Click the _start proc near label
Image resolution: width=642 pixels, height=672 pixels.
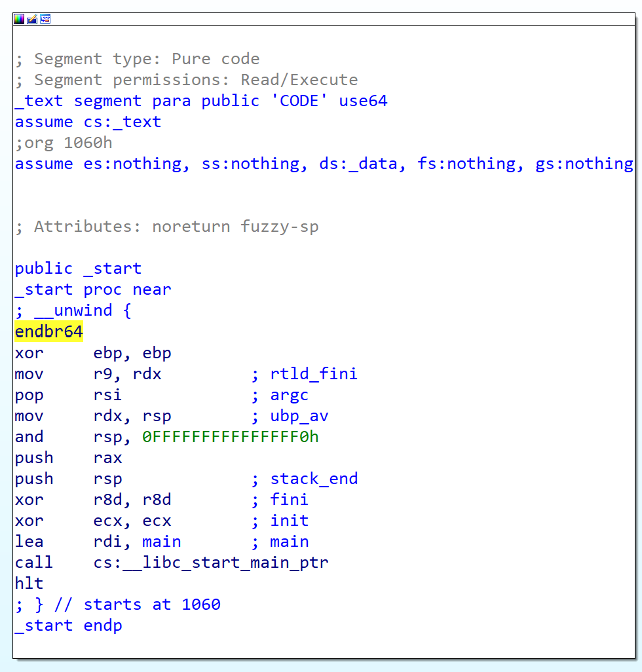[x=92, y=289]
